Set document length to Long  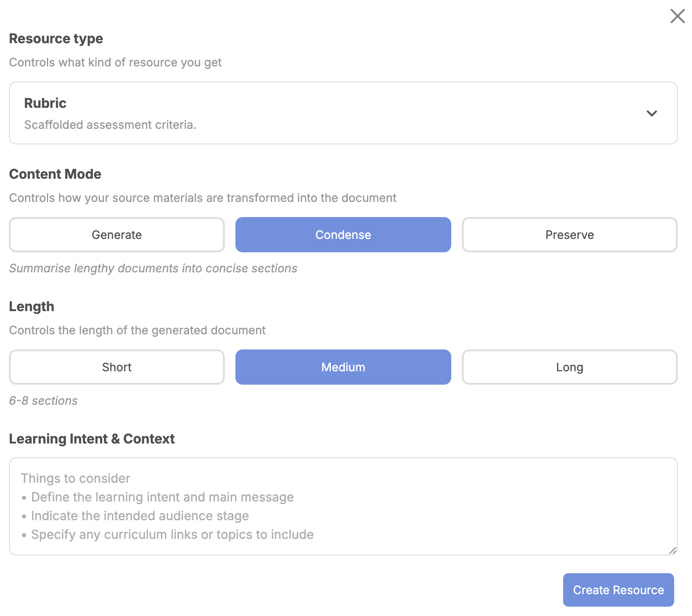[x=569, y=367]
